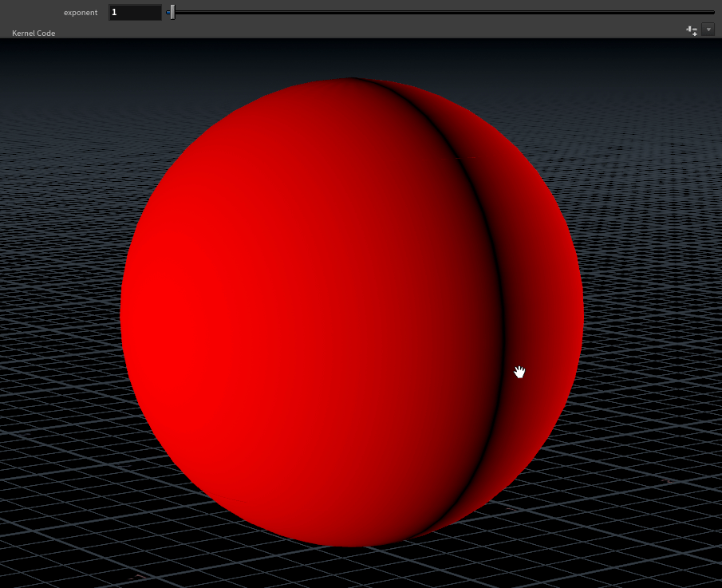Select the red sphere at its center
The width and height of the screenshot is (722, 588).
coord(351,313)
